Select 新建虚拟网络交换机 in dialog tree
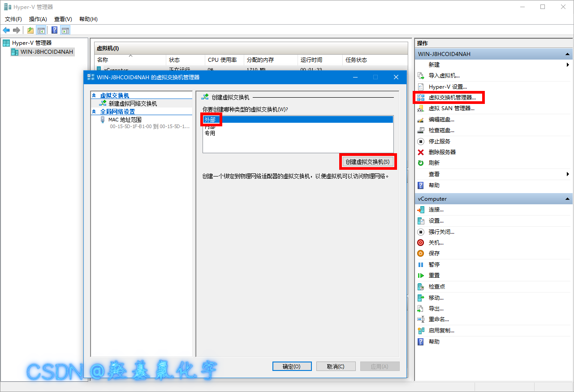This screenshot has height=392, width=574. [133, 103]
